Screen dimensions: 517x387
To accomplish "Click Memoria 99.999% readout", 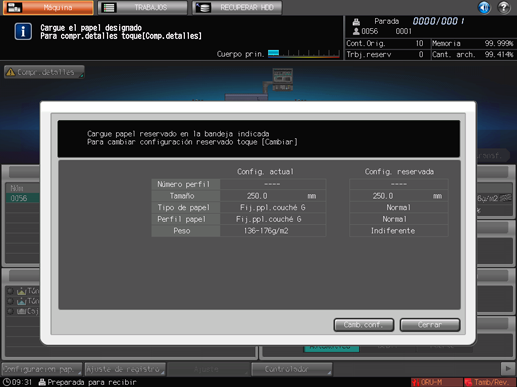I will 473,43.
